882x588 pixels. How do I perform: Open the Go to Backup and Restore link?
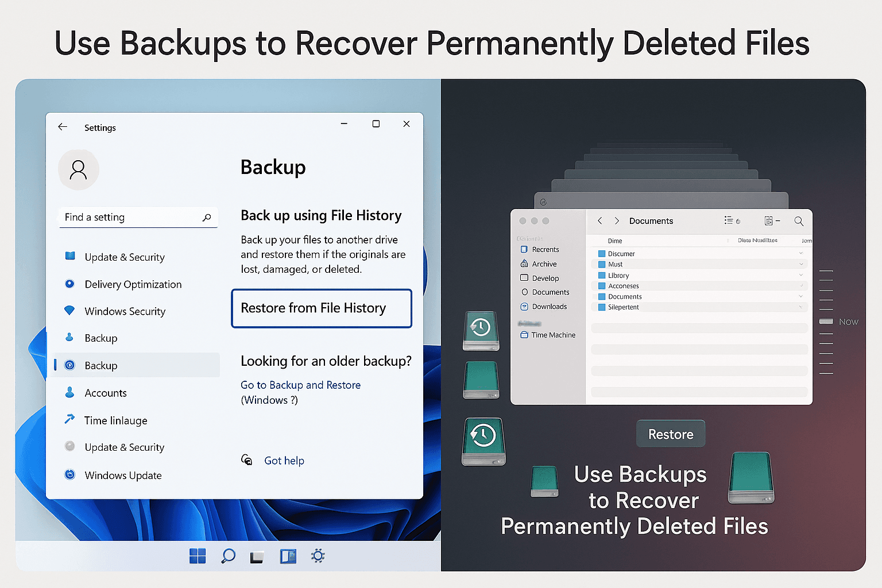point(300,385)
